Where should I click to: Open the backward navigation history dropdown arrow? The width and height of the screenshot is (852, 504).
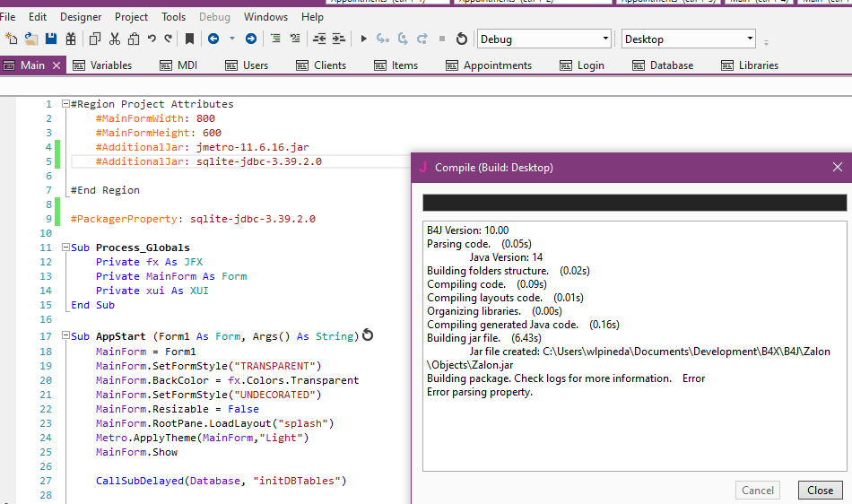[232, 39]
